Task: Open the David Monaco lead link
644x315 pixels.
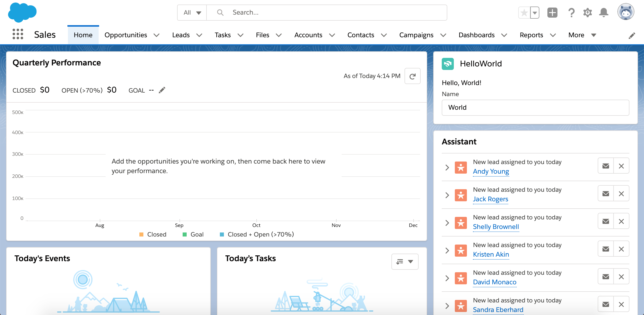Action: [x=495, y=282]
